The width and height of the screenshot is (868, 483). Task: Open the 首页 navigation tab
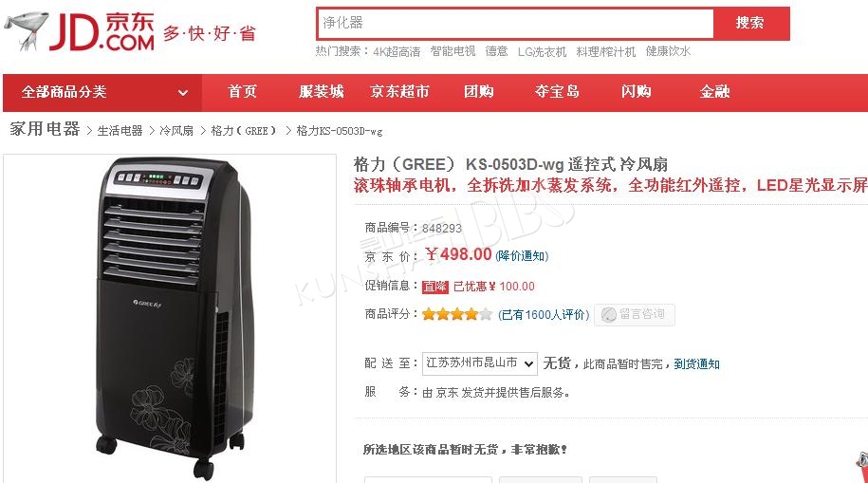pos(243,91)
